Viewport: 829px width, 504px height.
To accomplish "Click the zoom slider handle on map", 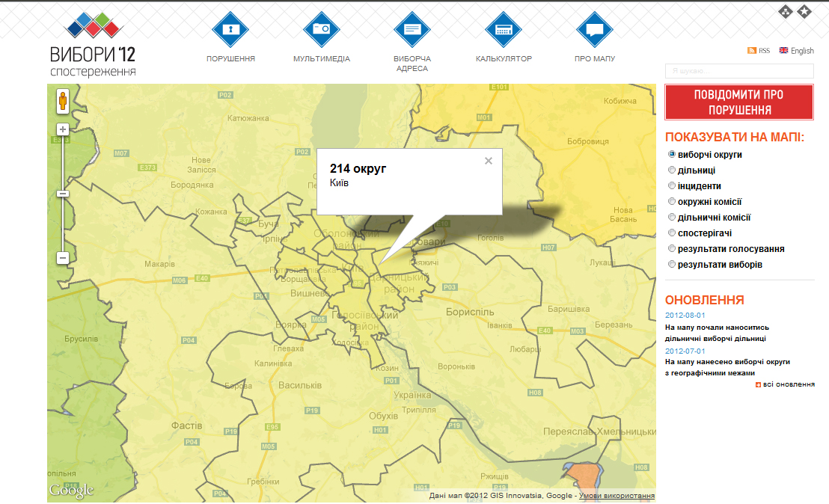I will tap(63, 194).
